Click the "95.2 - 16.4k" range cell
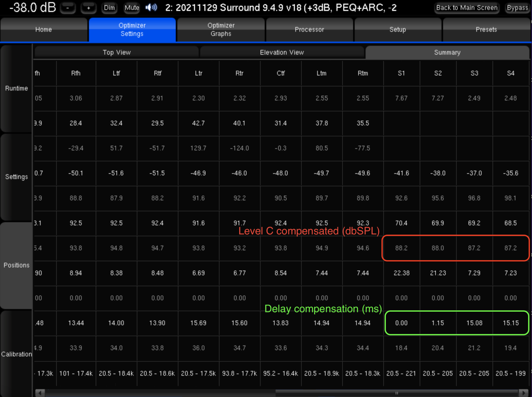This screenshot has width=532, height=397. pyautogui.click(x=281, y=373)
